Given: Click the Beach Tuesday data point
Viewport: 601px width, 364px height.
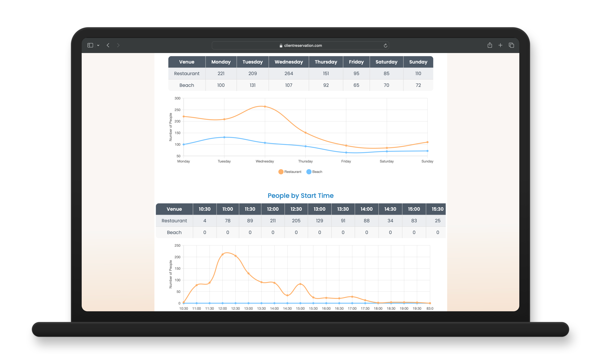Looking at the screenshot, I should [224, 137].
